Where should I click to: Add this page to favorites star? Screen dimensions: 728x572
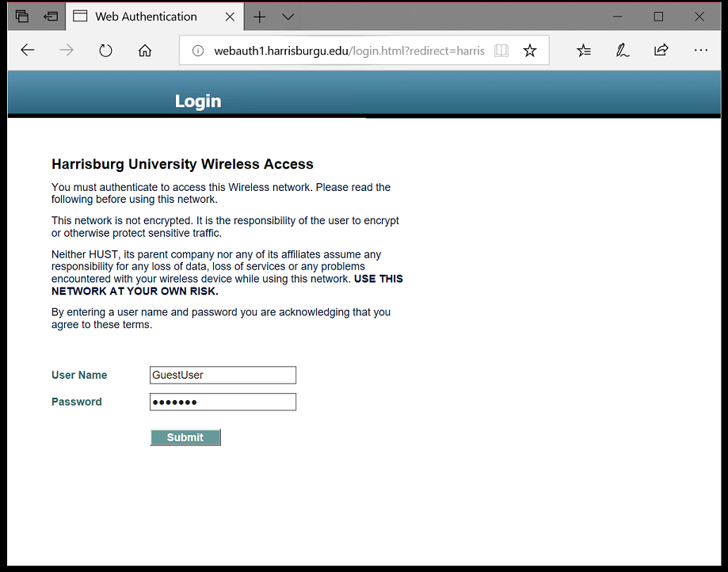(x=530, y=51)
